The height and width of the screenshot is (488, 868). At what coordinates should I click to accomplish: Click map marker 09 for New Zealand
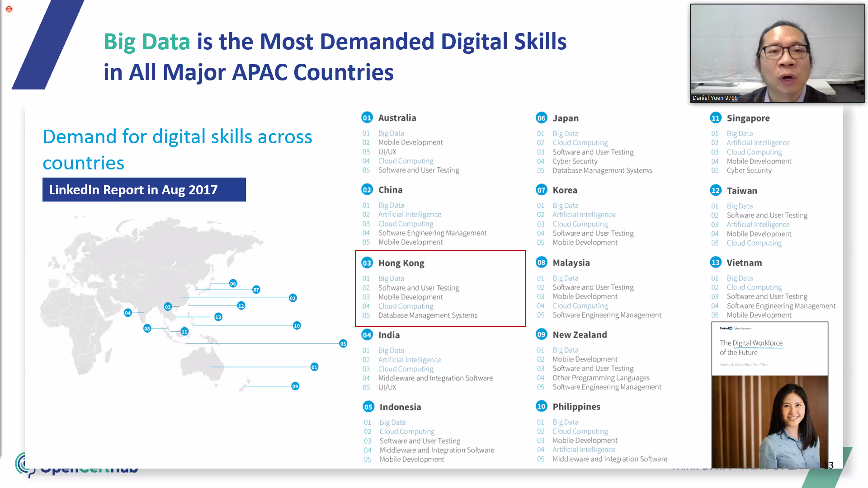pos(295,386)
